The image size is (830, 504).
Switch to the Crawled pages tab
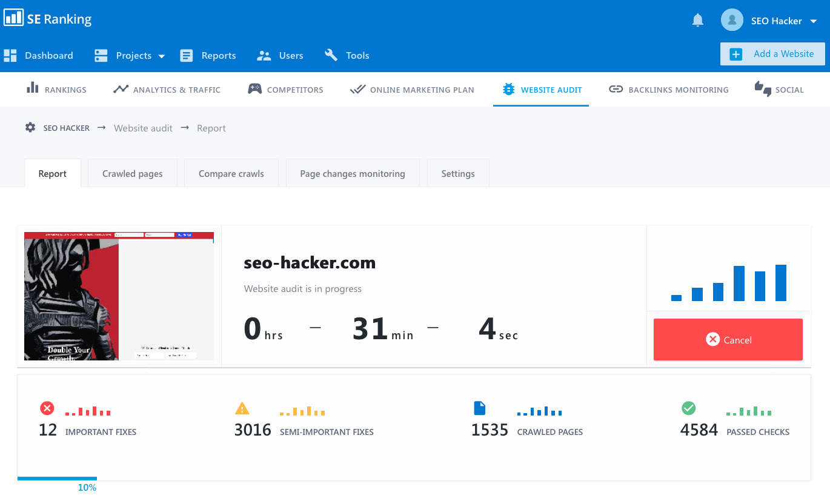[x=132, y=174]
